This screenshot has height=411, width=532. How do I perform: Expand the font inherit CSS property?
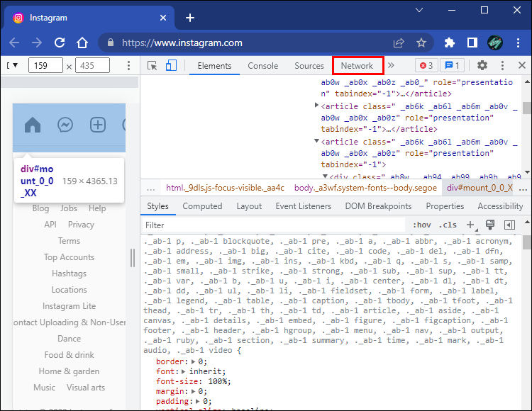coord(182,371)
